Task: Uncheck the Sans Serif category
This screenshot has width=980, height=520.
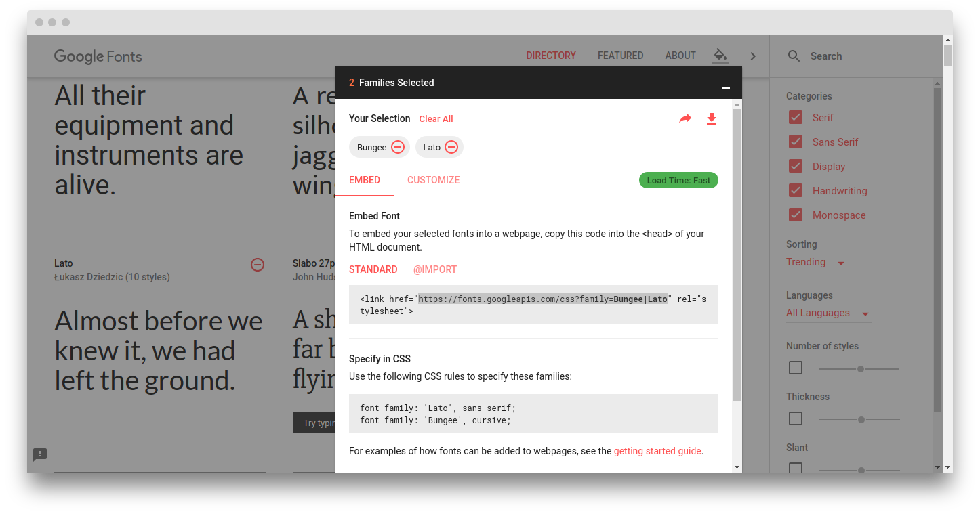Action: (796, 142)
